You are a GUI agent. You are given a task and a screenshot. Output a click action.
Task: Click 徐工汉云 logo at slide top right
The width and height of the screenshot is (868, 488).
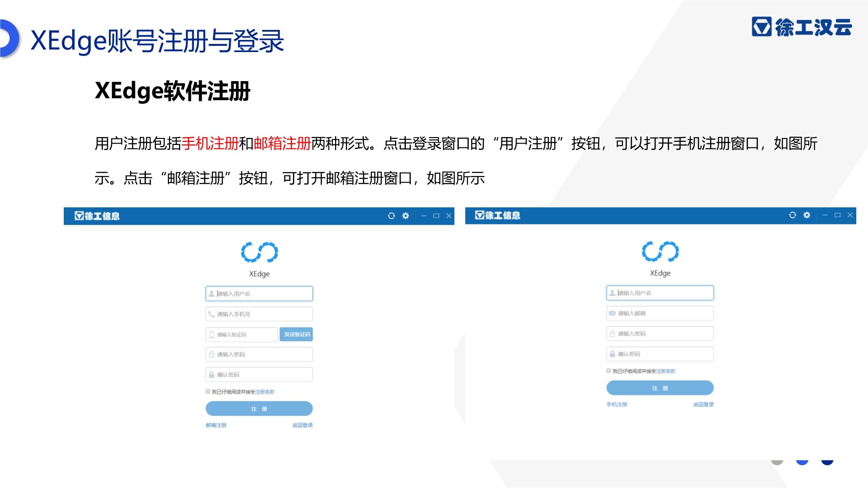pos(802,27)
